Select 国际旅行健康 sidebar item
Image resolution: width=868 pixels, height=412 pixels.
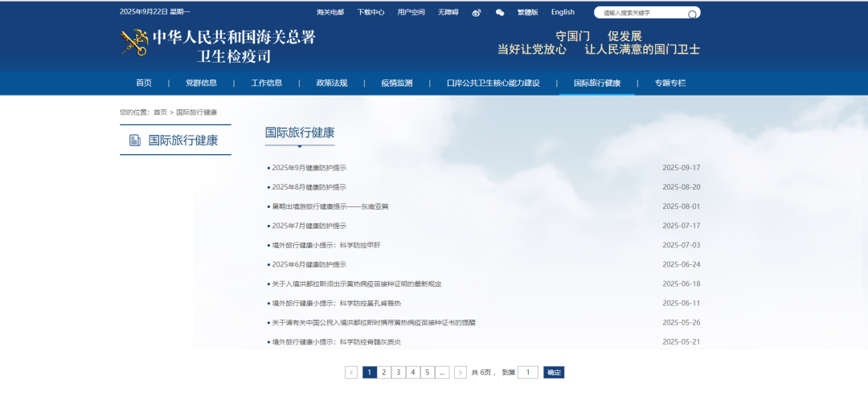(x=175, y=140)
